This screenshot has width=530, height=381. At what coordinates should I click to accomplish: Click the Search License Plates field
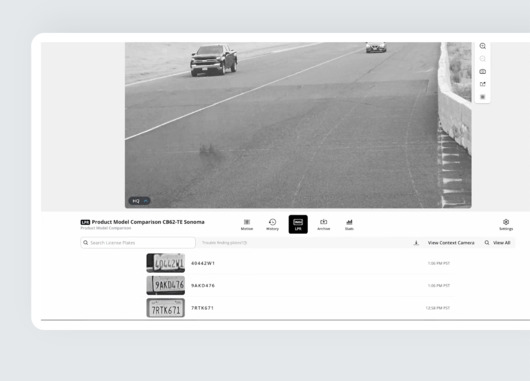(138, 243)
